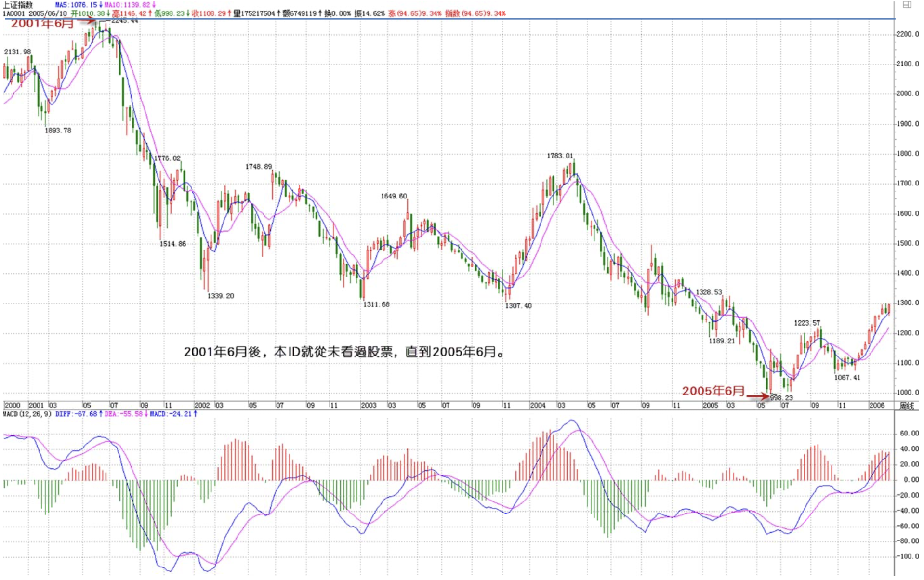The width and height of the screenshot is (924, 580).
Task: Click the 1A0001 stock code in header
Action: coord(13,13)
